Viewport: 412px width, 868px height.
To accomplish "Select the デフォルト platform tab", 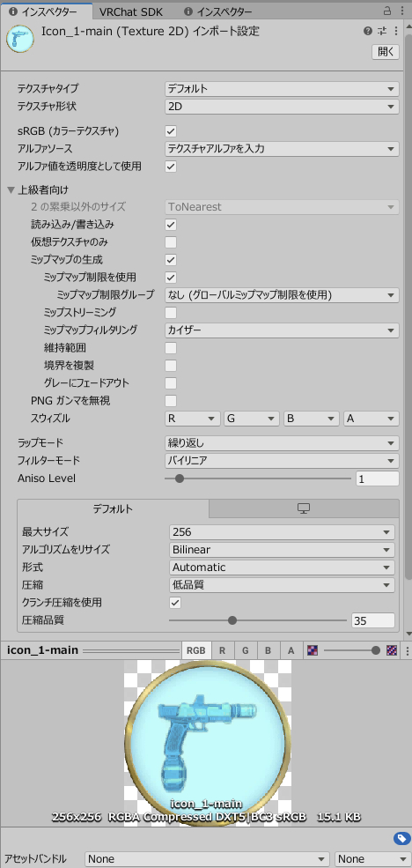I will pyautogui.click(x=113, y=508).
